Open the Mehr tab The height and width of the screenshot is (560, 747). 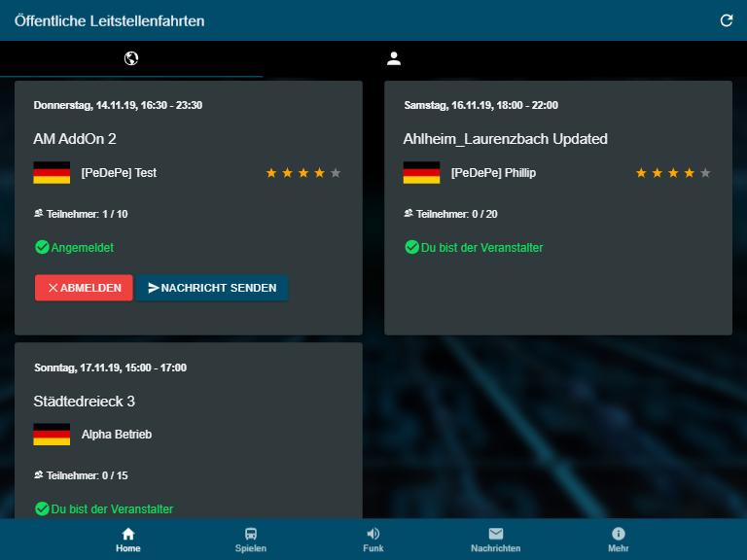pyautogui.click(x=618, y=540)
